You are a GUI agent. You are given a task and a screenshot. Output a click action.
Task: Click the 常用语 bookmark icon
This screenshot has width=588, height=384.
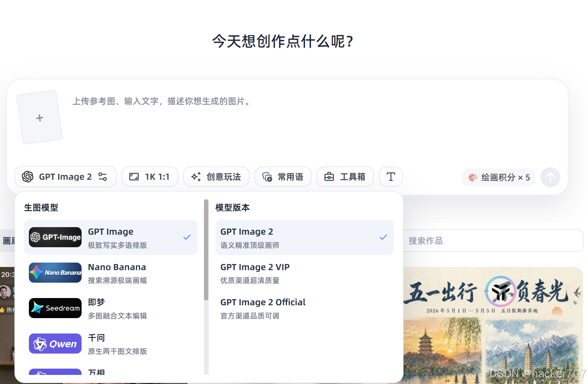point(267,177)
